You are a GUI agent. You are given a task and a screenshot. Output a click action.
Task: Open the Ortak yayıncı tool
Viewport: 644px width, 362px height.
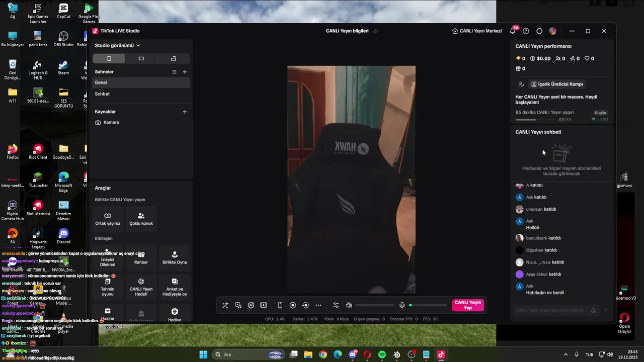pyautogui.click(x=108, y=219)
